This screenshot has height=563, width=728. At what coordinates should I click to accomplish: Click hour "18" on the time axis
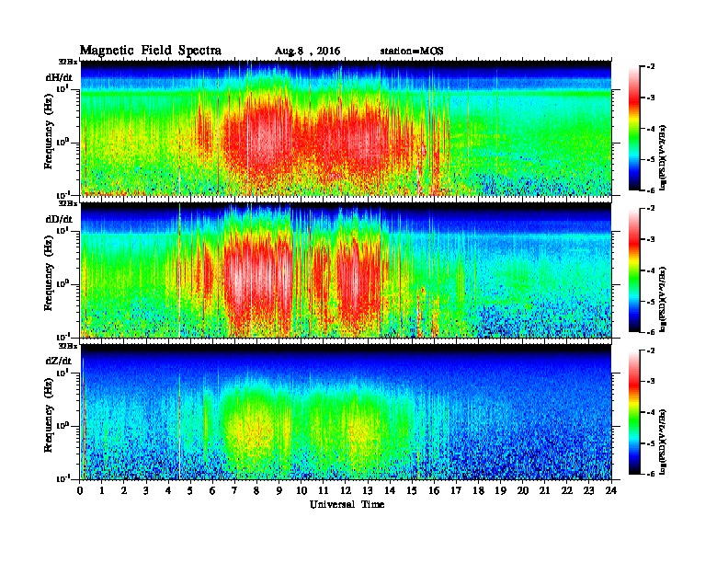coord(478,491)
